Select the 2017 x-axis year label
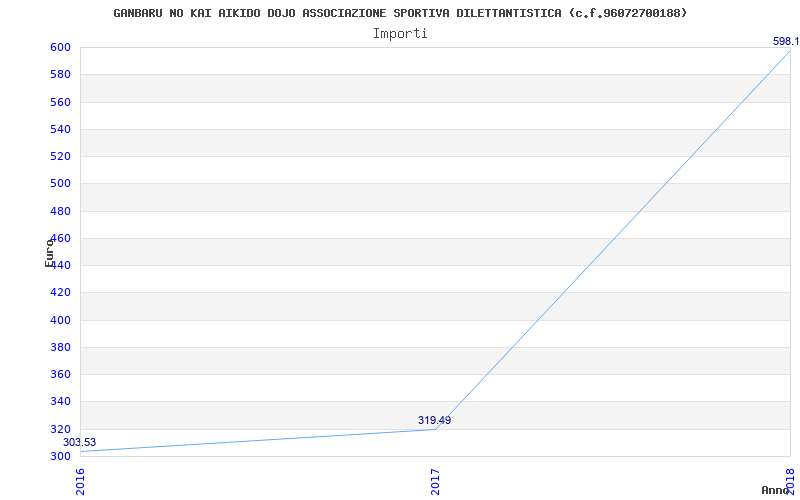The width and height of the screenshot is (800, 500). (x=435, y=482)
